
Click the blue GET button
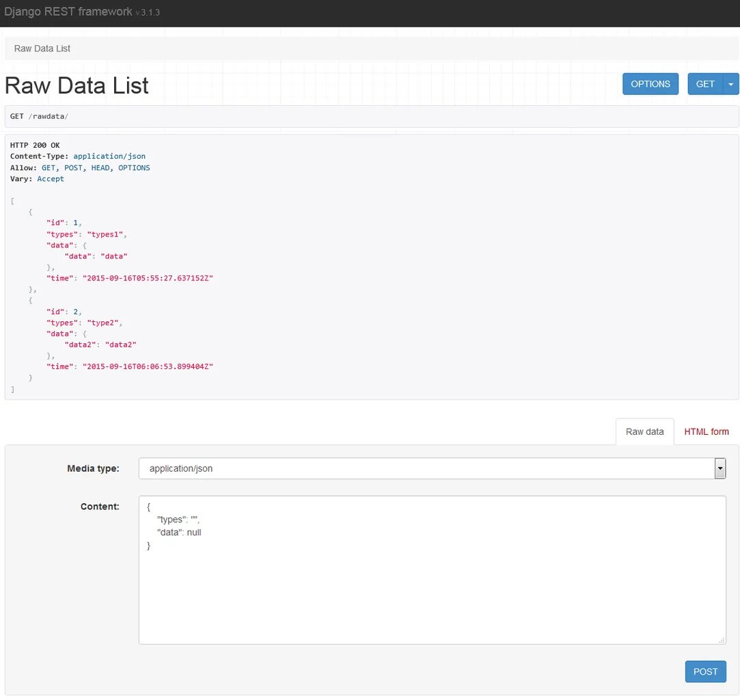(704, 84)
